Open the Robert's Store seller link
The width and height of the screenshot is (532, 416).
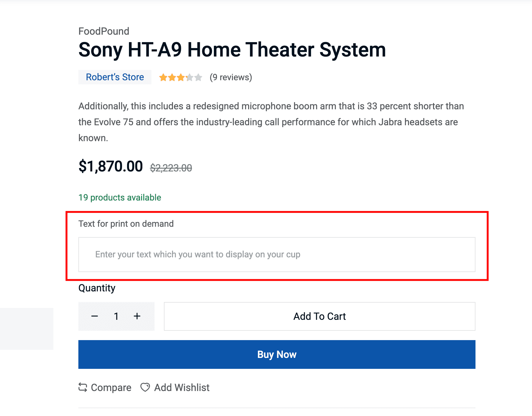pyautogui.click(x=115, y=77)
